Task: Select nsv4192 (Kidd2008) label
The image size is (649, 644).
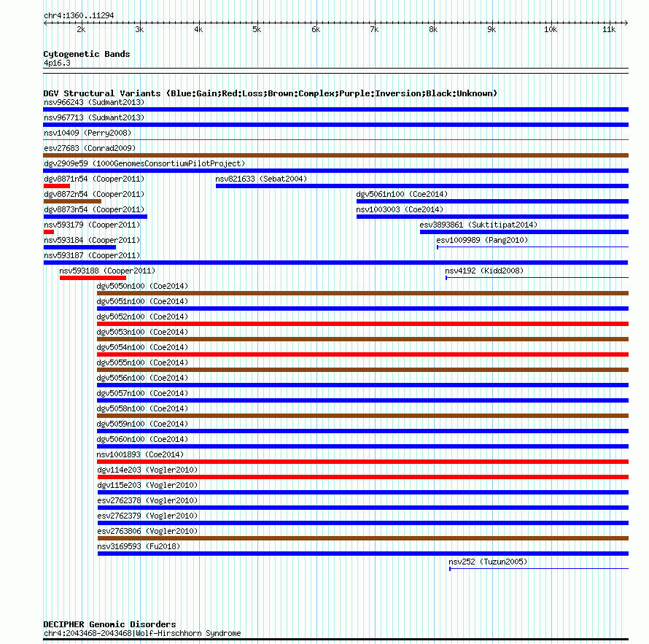Action: (x=484, y=271)
